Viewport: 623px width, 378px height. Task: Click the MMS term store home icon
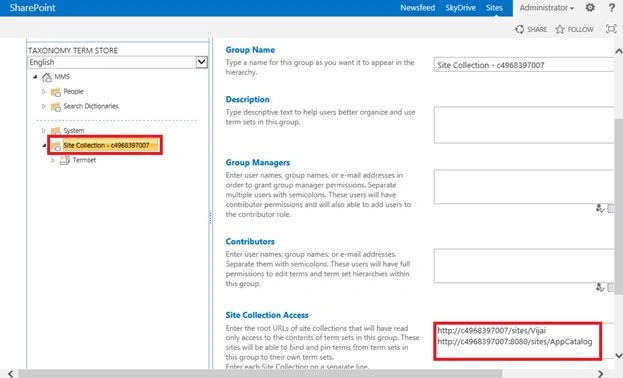[47, 77]
